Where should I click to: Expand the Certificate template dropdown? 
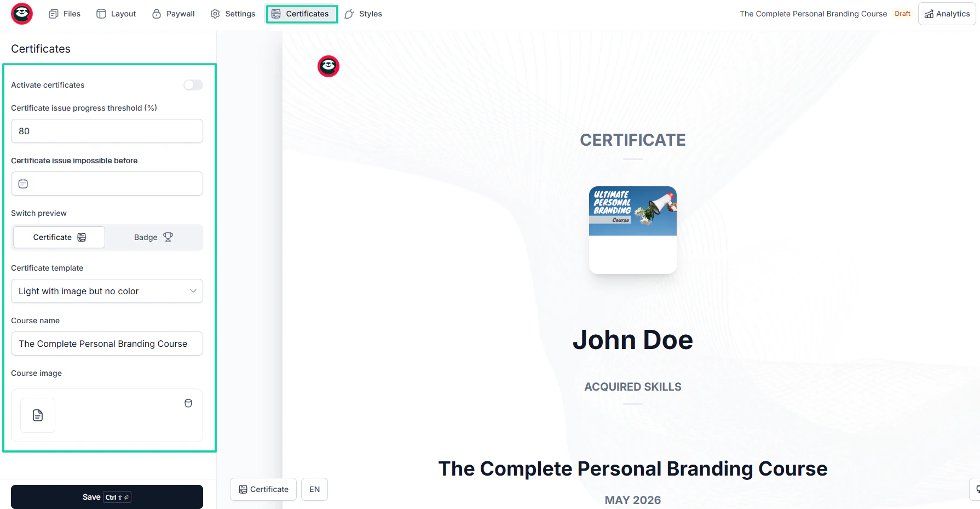click(107, 291)
